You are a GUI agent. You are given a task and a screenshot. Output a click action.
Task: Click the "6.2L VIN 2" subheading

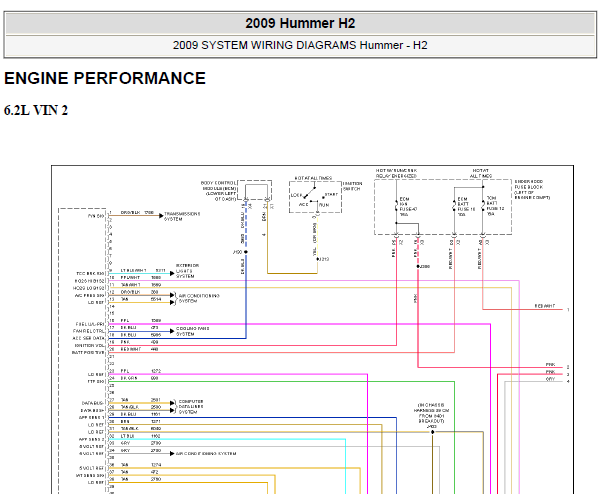[x=36, y=110]
